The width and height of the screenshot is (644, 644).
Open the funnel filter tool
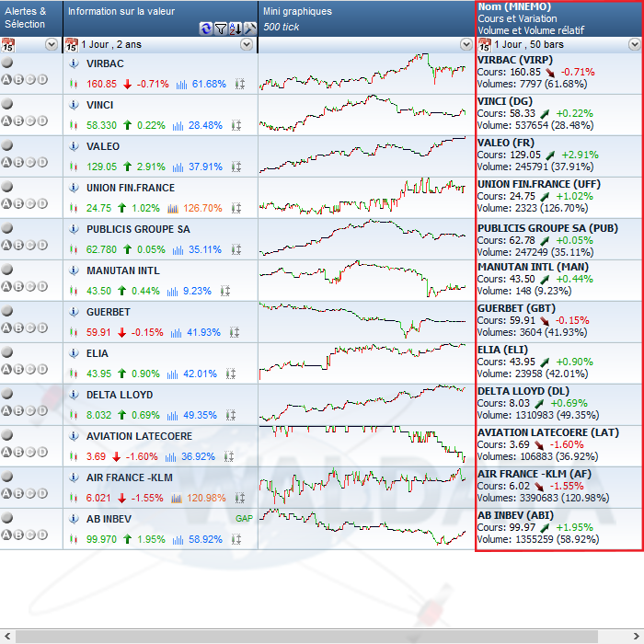click(x=221, y=29)
